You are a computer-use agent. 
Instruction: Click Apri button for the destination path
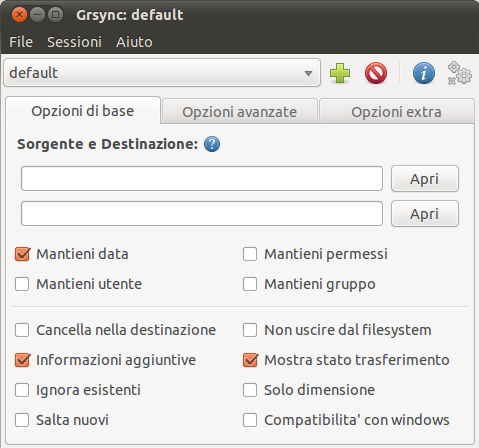[425, 214]
